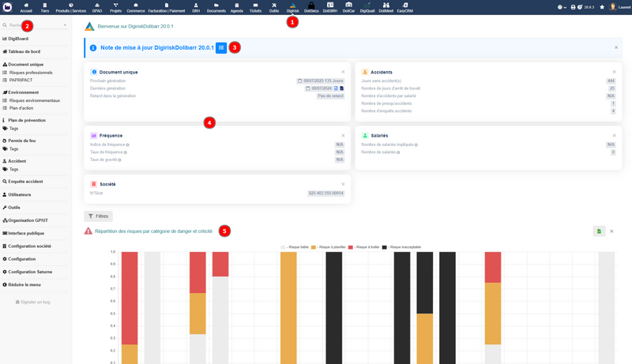This screenshot has height=364, width=632.
Task: Close the Document unique widget
Action: pyautogui.click(x=343, y=72)
